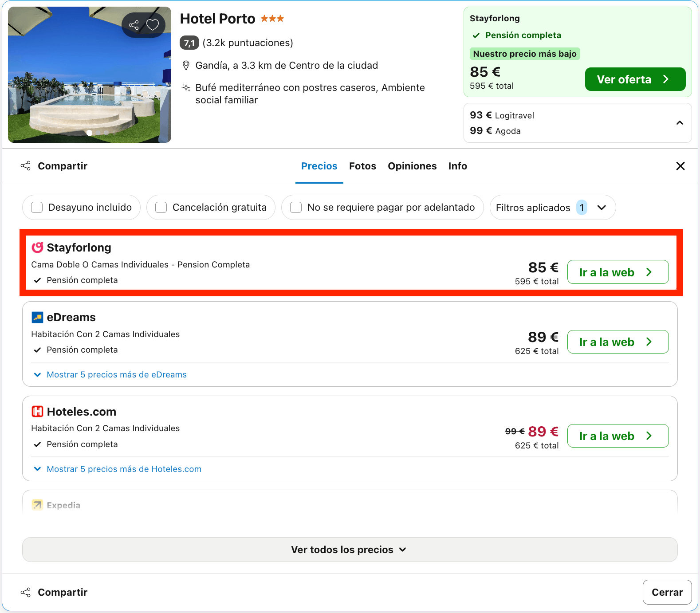The image size is (700, 613).
Task: Click the Hoteles.com logo icon
Action: [38, 412]
